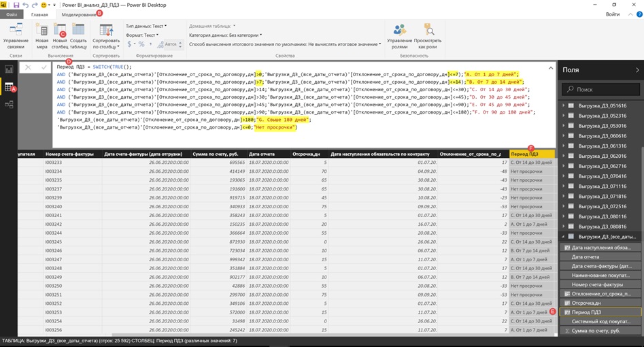Viewport: 644px width, 347px height.
Task: Click the Undo arrow in title bar
Action: (x=25, y=5)
